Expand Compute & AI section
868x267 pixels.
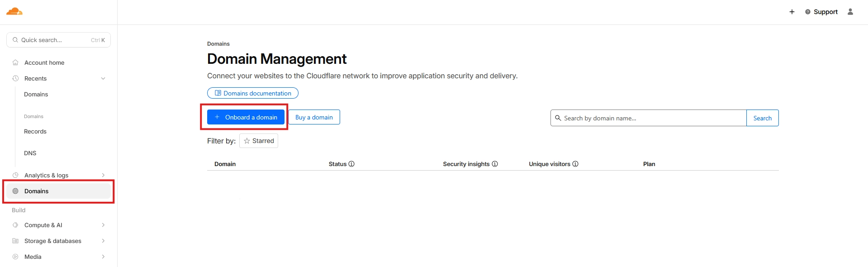(103, 225)
